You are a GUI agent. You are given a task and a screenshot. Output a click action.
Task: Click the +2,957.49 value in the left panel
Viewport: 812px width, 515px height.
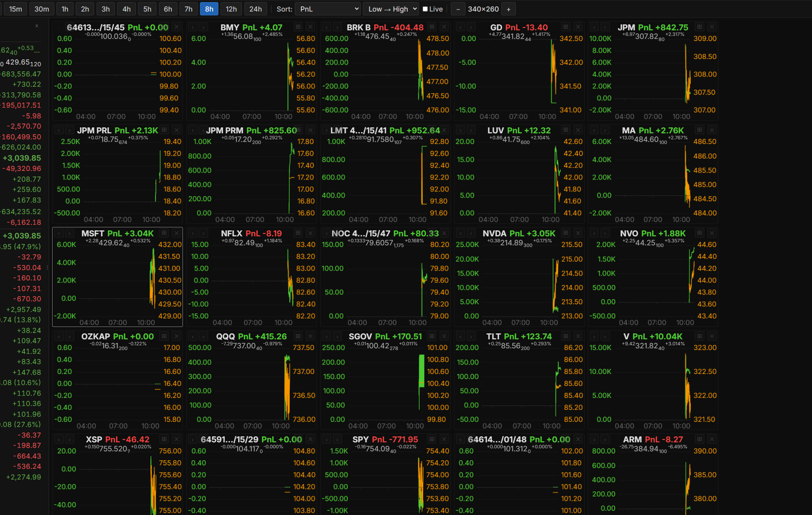24,309
